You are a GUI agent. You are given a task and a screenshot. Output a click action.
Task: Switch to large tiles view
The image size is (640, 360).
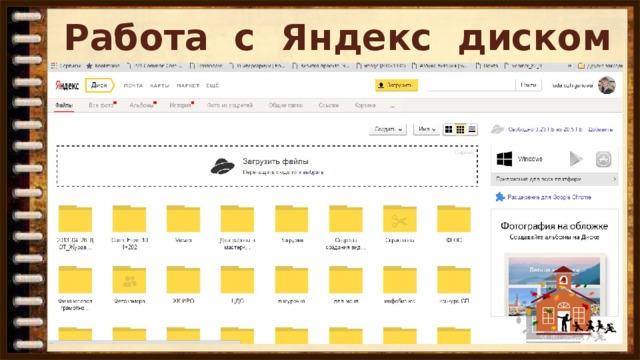[449, 129]
